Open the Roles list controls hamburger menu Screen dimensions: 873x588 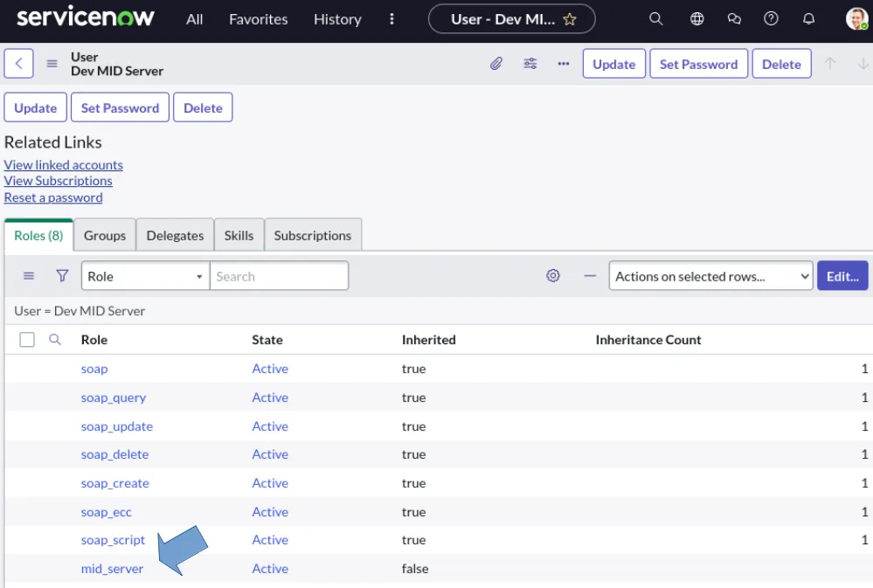[29, 275]
